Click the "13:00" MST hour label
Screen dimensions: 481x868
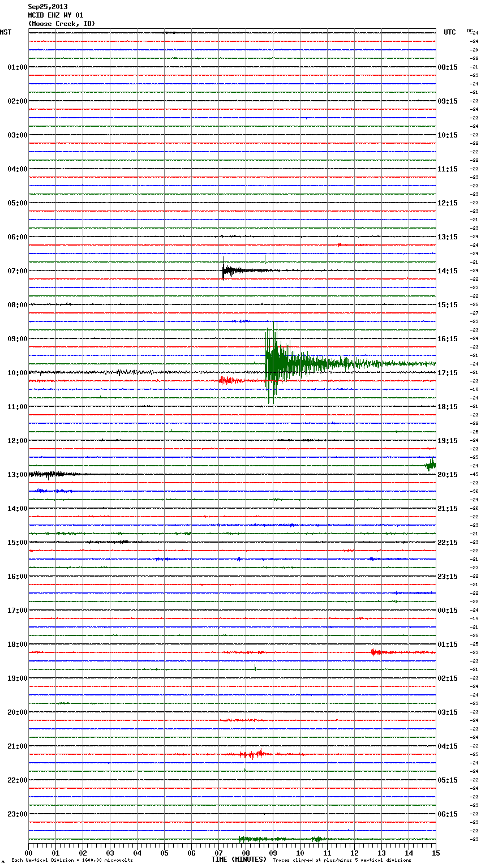click(x=18, y=475)
